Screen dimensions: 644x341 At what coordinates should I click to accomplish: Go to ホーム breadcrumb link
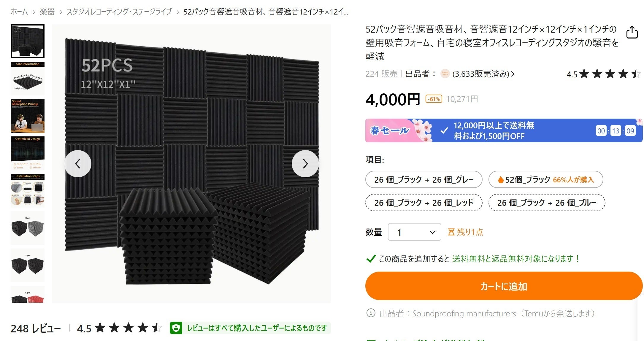[19, 12]
